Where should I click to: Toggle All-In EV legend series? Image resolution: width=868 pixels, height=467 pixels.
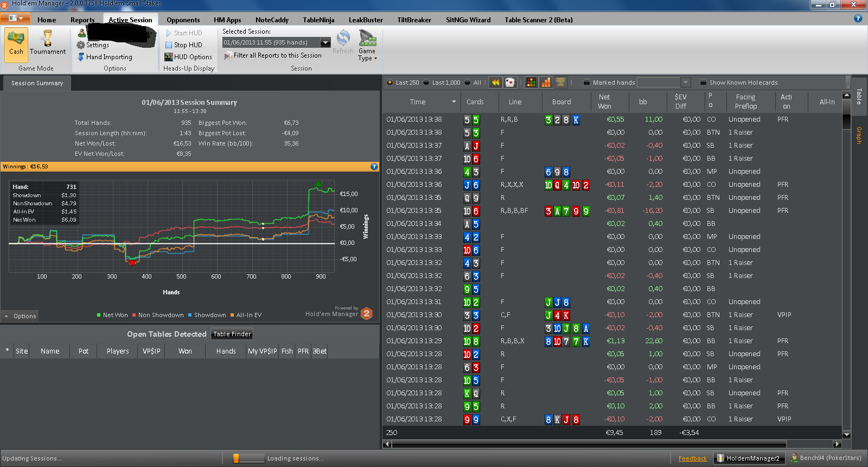pos(246,315)
